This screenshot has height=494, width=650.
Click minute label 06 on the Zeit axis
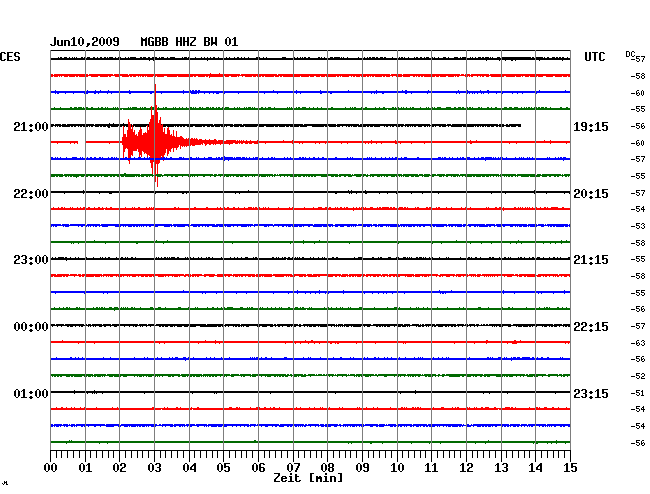tap(258, 468)
